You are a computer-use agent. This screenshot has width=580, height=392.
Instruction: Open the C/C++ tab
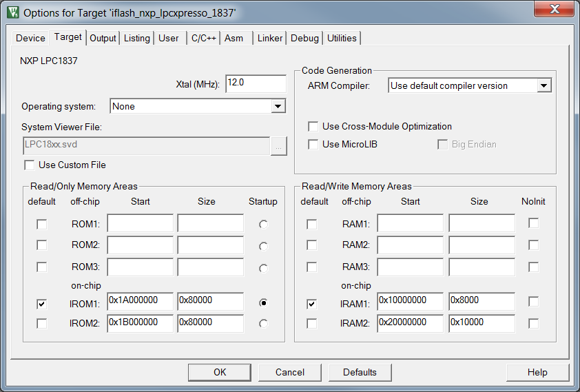pyautogui.click(x=204, y=39)
